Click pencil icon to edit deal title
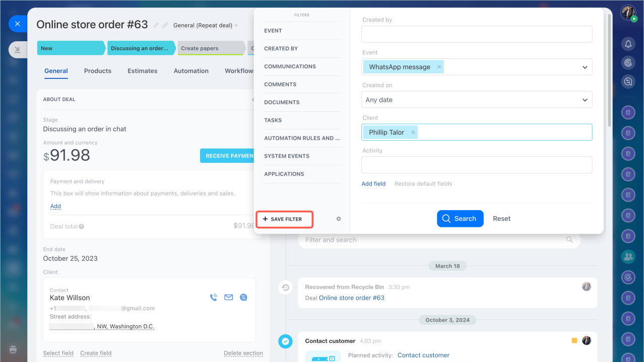This screenshot has height=362, width=644. coord(156,25)
